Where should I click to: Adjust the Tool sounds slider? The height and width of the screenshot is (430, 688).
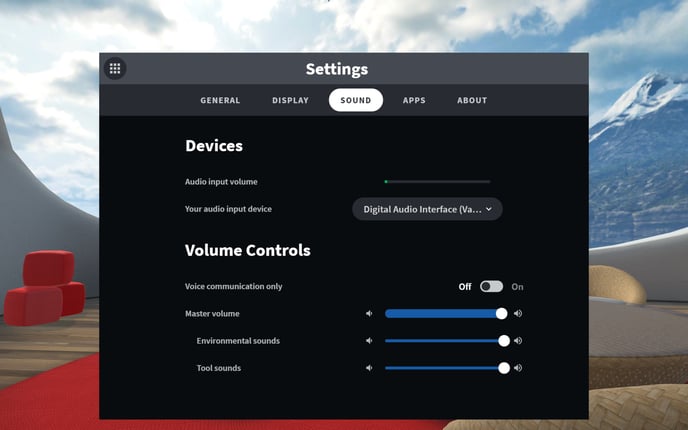point(447,368)
